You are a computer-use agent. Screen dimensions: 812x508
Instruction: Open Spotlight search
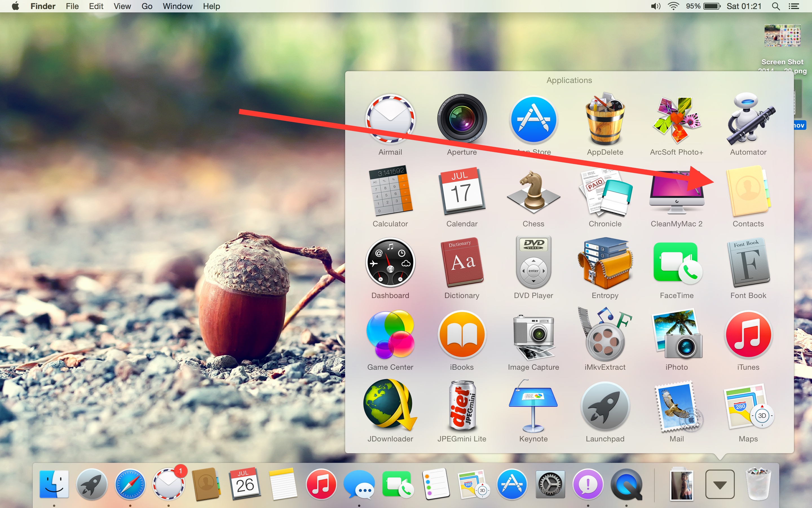pos(776,6)
